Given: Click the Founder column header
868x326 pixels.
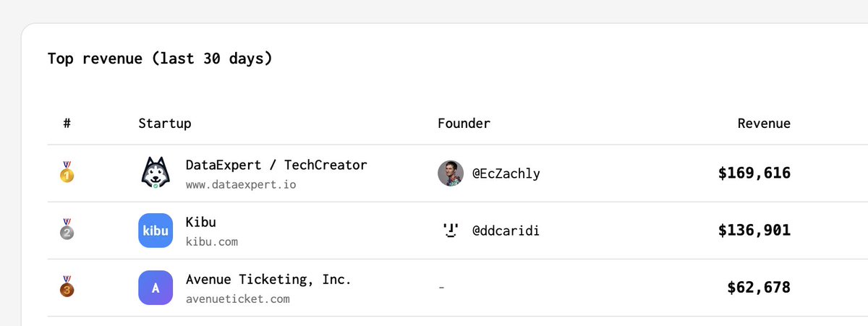Looking at the screenshot, I should click(x=464, y=124).
